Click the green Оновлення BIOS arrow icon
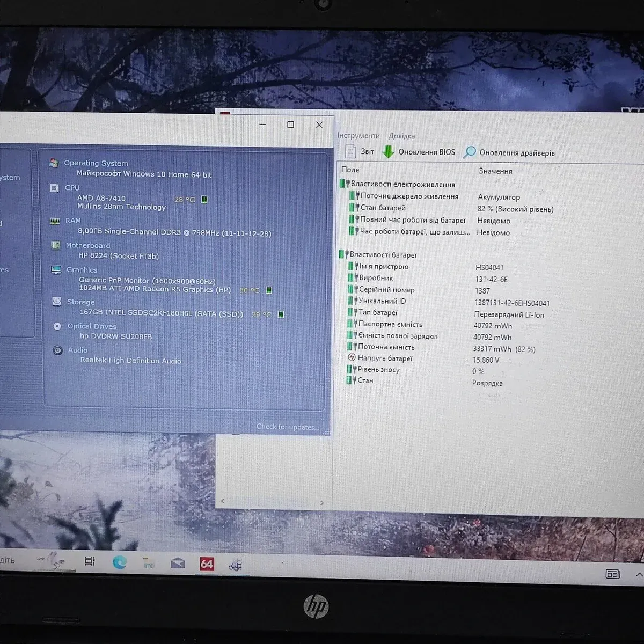The height and width of the screenshot is (644, 644). coord(388,152)
